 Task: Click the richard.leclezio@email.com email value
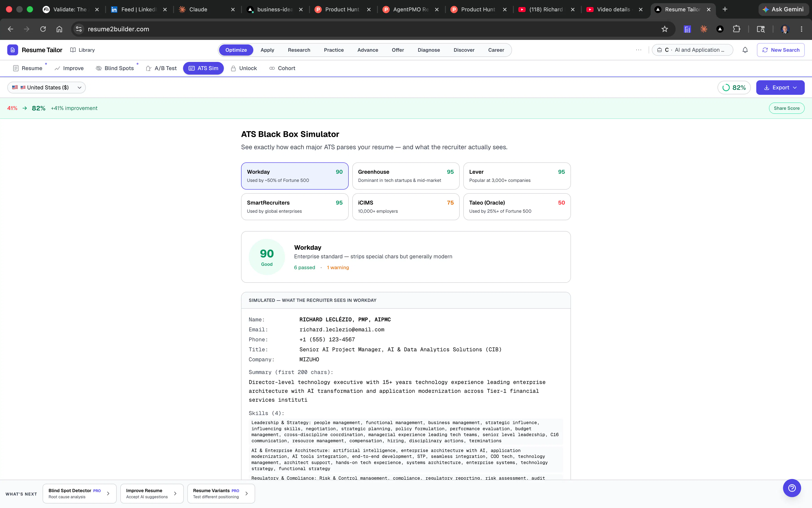342,330
